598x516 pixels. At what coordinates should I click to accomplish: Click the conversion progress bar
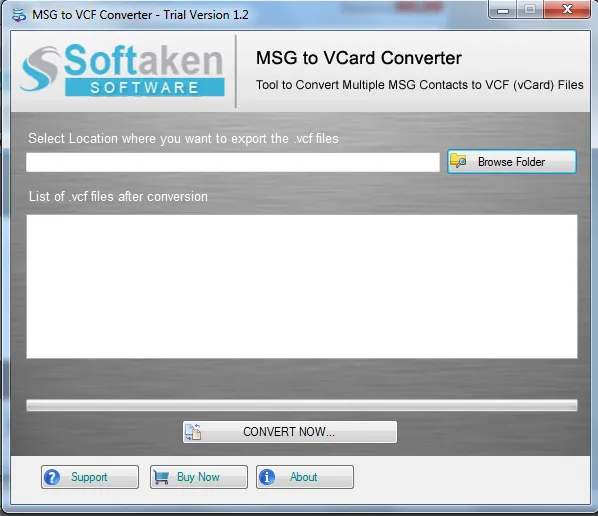coord(302,405)
